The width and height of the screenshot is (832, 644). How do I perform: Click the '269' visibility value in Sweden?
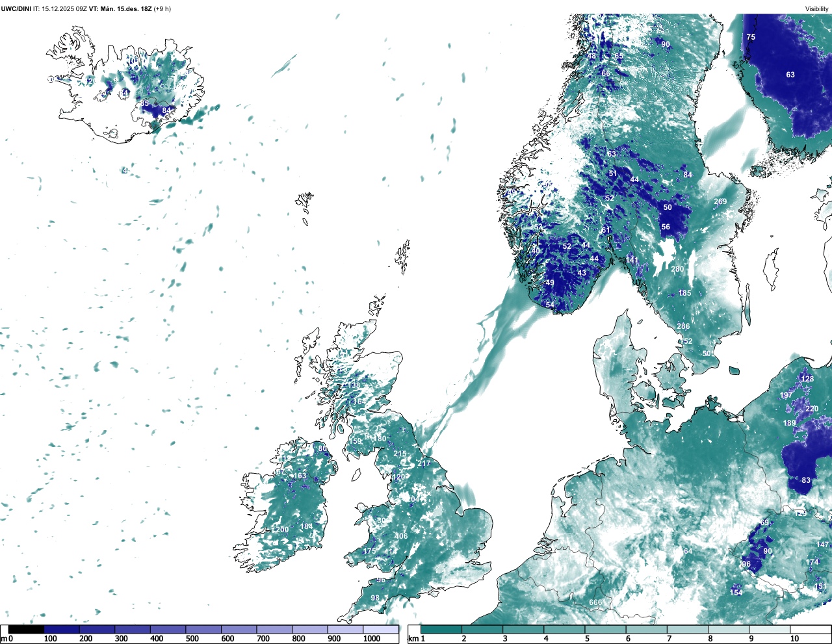point(720,201)
